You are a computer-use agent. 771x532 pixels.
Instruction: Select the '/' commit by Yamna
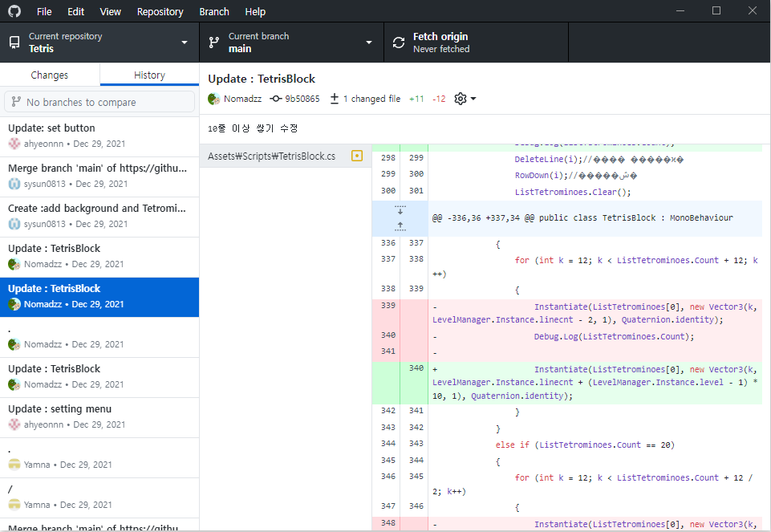click(x=99, y=497)
